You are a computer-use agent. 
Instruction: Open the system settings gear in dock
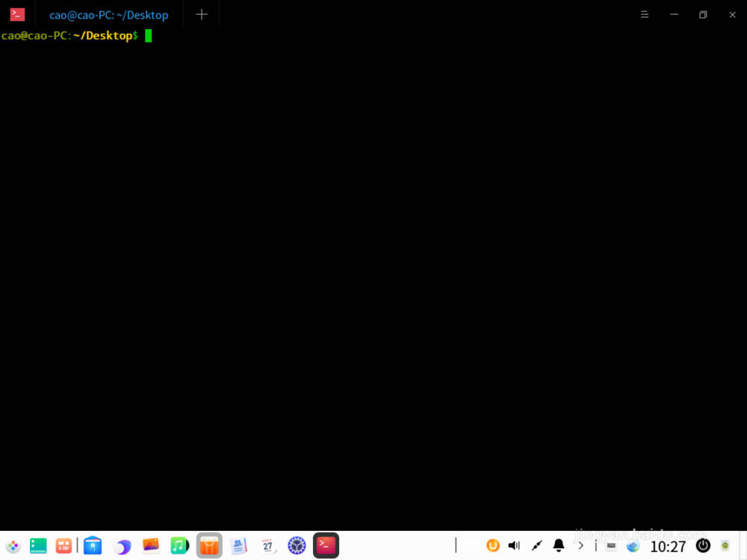[x=297, y=546]
